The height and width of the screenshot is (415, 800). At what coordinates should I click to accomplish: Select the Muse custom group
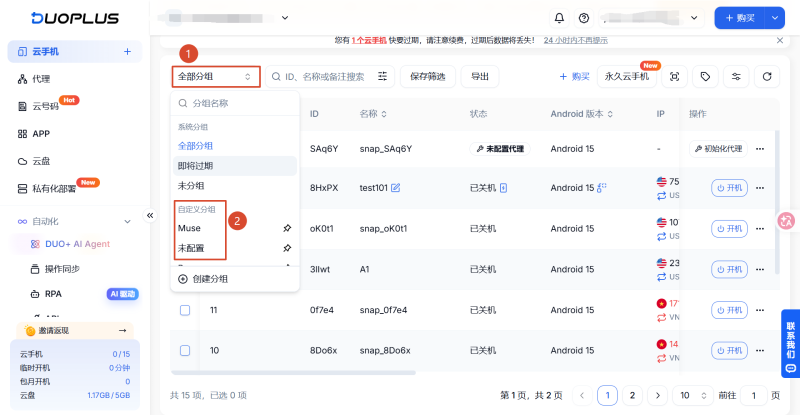tap(189, 228)
